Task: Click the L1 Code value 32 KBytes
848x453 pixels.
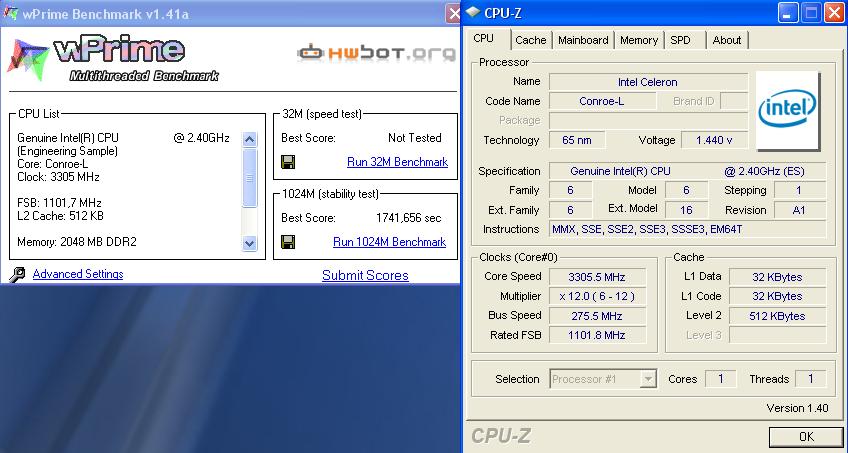Action: pyautogui.click(x=777, y=296)
